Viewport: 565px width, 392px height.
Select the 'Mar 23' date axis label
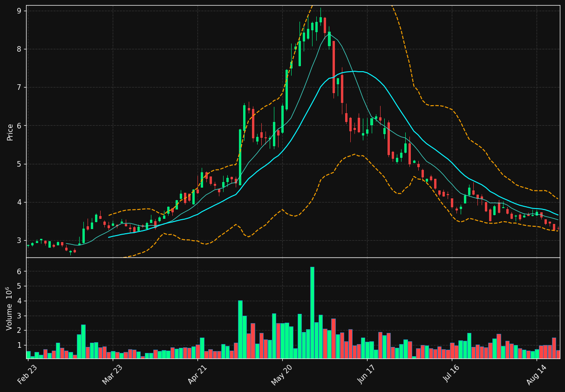(112, 374)
